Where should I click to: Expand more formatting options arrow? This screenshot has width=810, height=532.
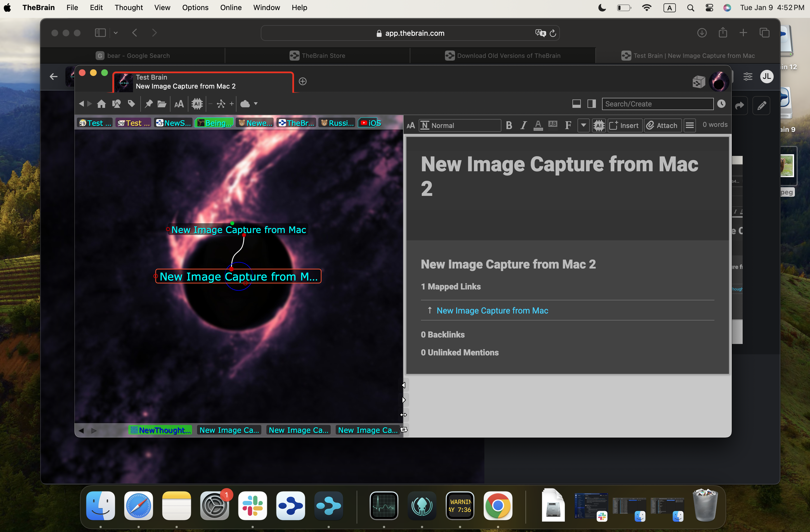[583, 125]
